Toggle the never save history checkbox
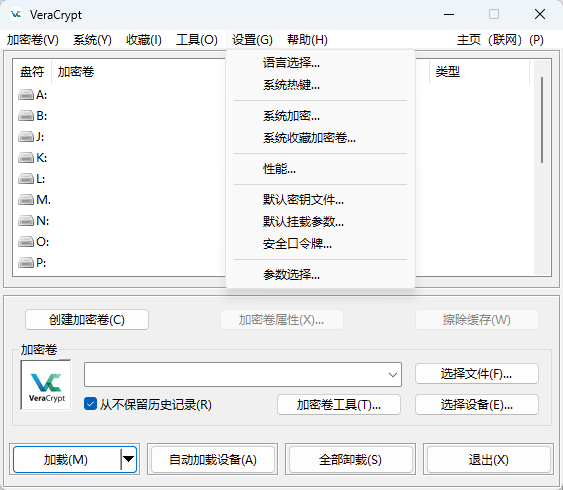Screen dimensions: 563x490 point(90,404)
